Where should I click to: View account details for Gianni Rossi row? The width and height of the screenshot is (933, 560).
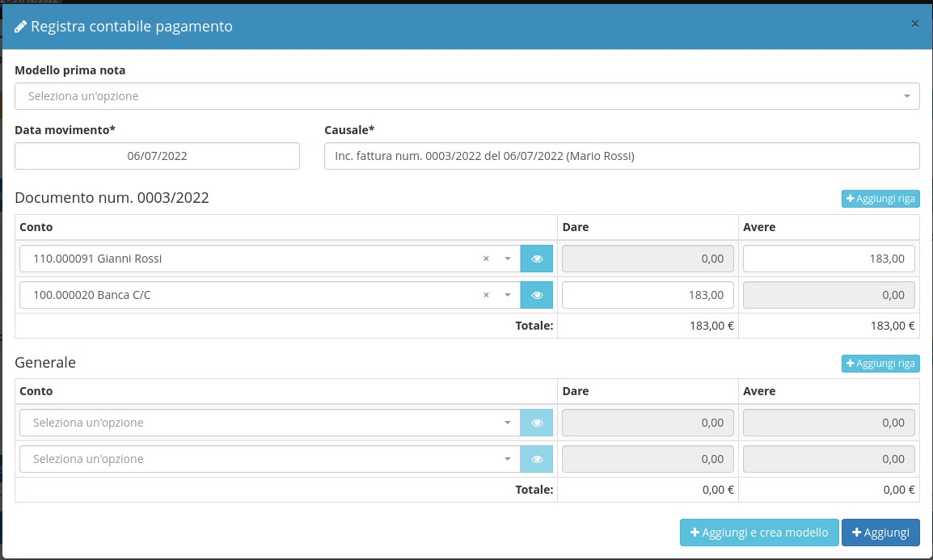point(537,259)
